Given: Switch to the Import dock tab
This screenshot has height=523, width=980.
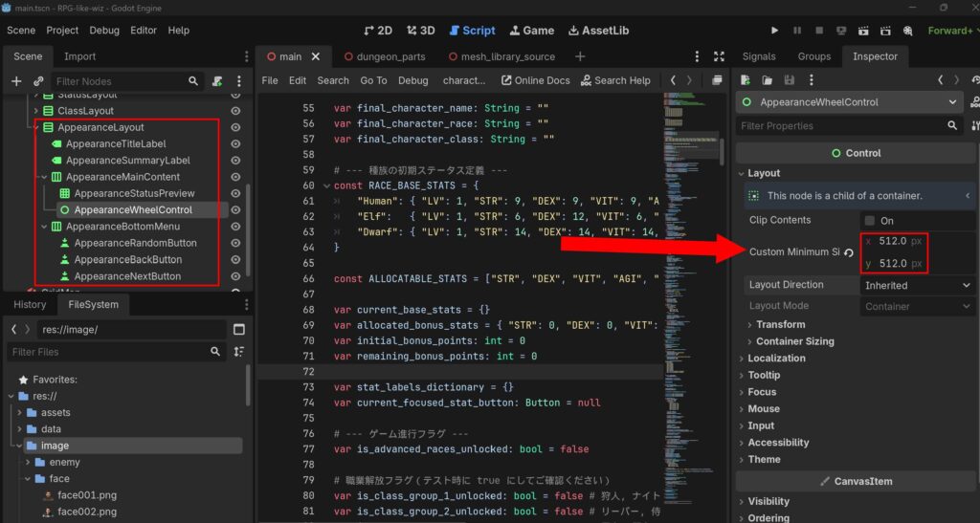Looking at the screenshot, I should tap(80, 56).
